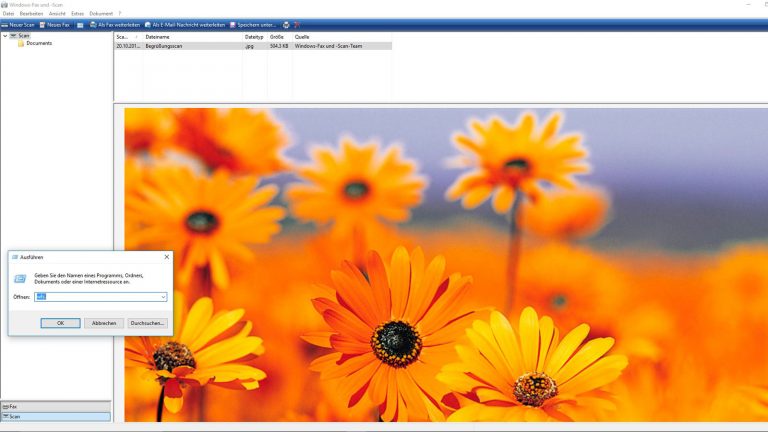Image resolution: width=768 pixels, height=432 pixels.
Task: Open the Dokument menu
Action: (x=101, y=13)
